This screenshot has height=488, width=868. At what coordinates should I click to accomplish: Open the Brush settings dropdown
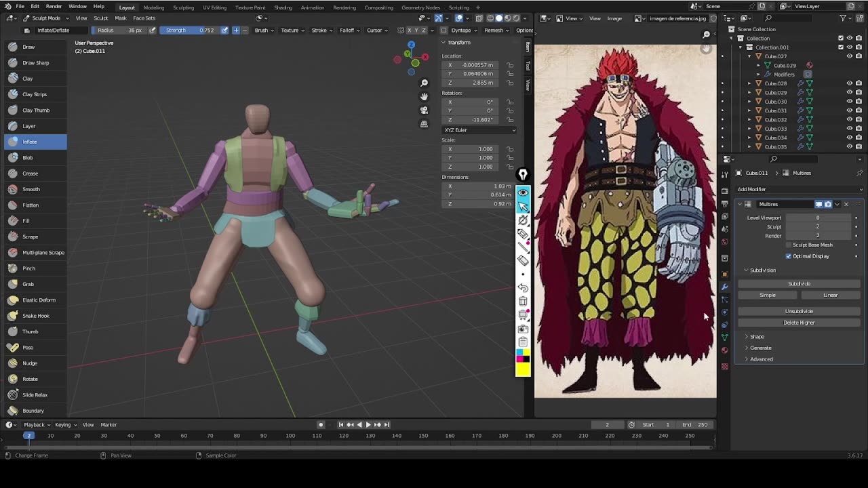pyautogui.click(x=264, y=30)
